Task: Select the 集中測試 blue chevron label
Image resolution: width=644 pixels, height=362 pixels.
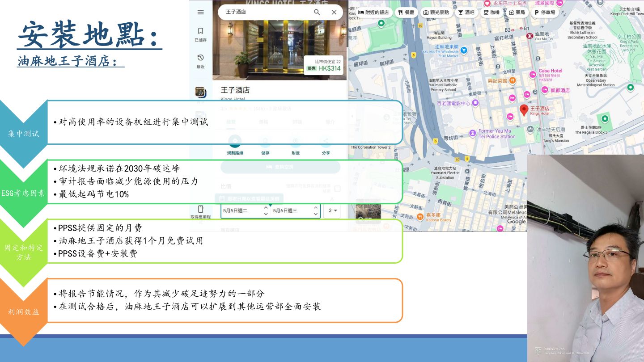Action: tap(23, 134)
